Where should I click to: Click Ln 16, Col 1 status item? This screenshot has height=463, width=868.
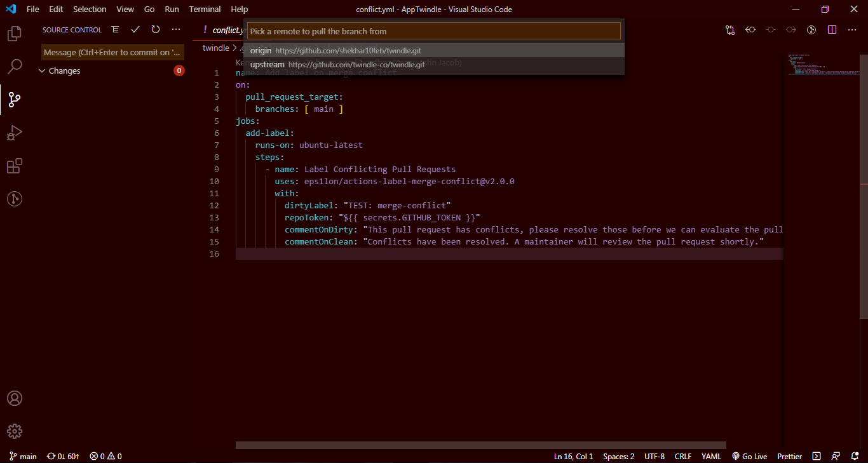(x=573, y=456)
